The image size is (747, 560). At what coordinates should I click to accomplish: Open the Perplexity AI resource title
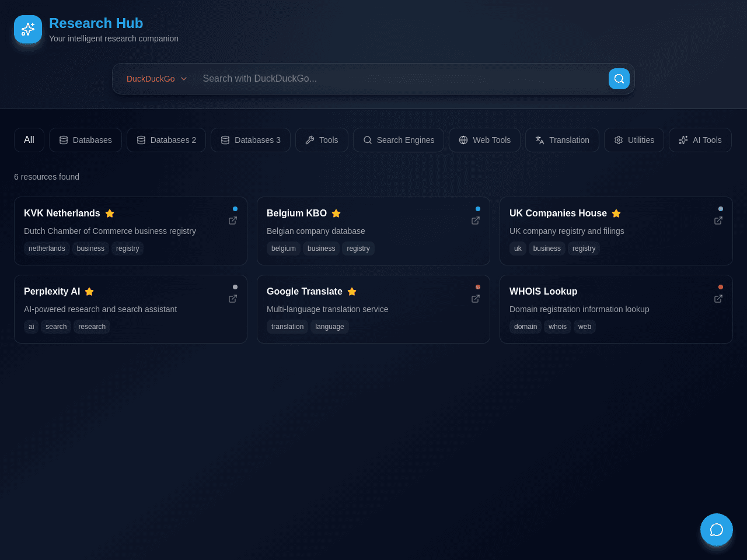pos(52,292)
